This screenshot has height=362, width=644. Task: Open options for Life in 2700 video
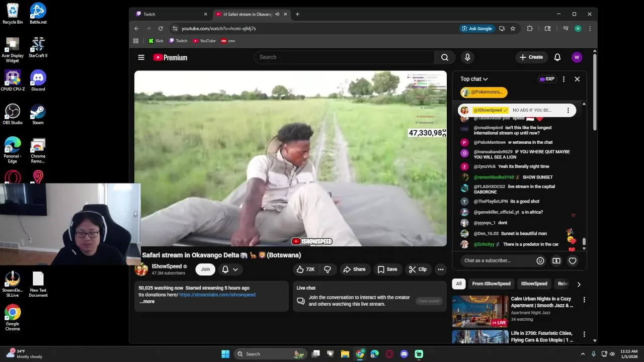tap(584, 334)
